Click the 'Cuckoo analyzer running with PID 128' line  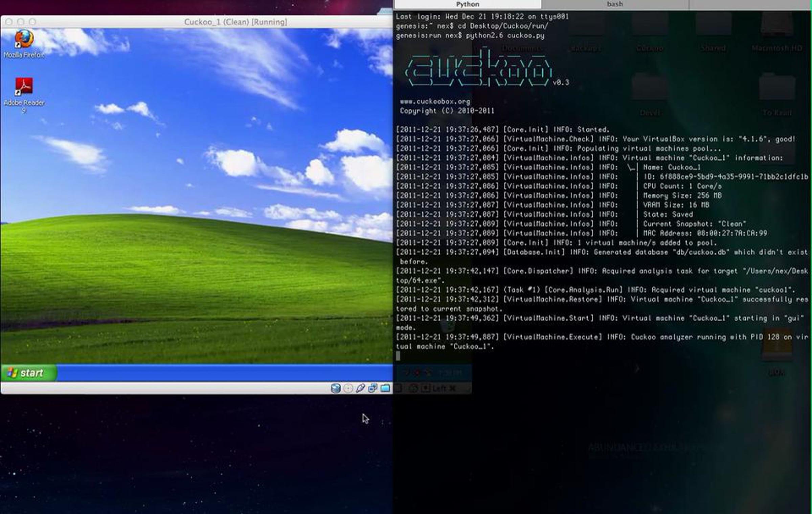[602, 342]
